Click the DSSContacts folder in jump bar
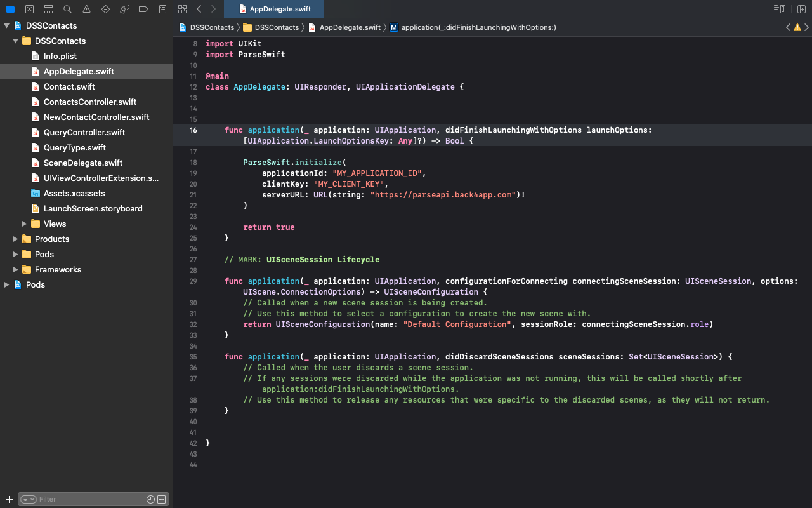Screen dimensions: 812x508 [271, 27]
